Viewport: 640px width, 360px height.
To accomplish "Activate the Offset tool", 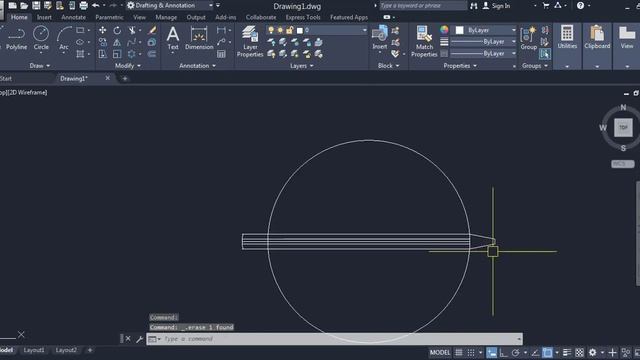I will pos(152,54).
